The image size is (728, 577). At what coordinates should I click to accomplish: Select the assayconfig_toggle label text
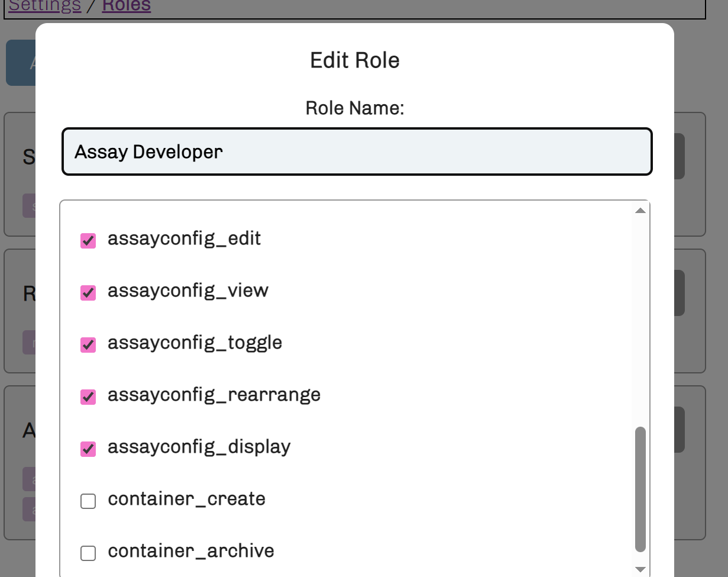pyautogui.click(x=195, y=343)
